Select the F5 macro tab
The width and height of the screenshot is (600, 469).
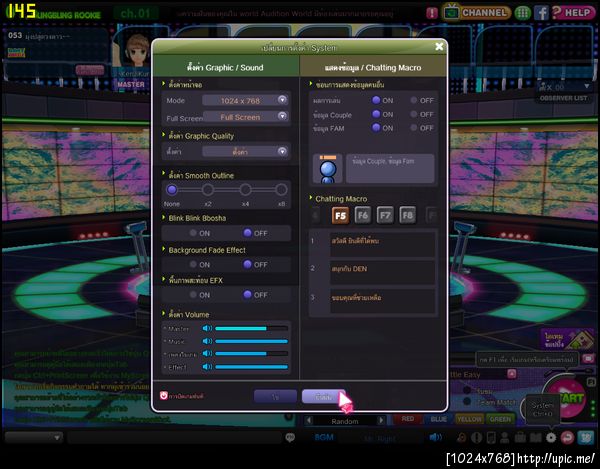pyautogui.click(x=340, y=215)
